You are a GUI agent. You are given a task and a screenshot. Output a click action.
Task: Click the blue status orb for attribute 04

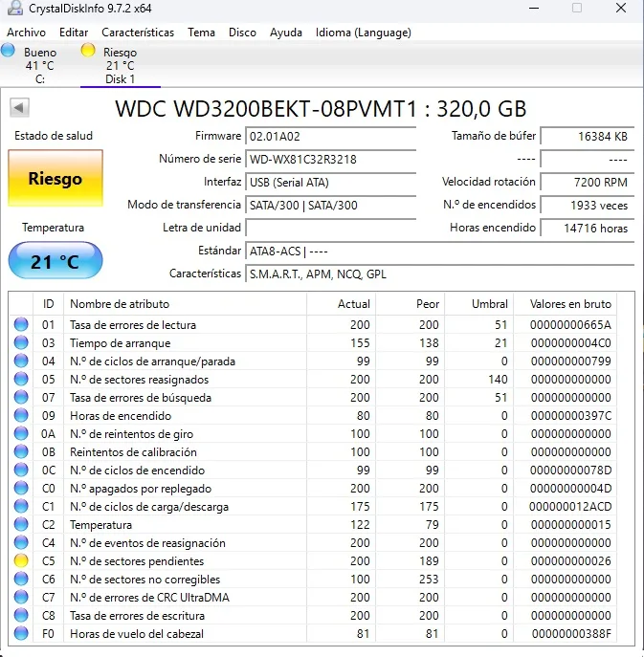click(21, 361)
